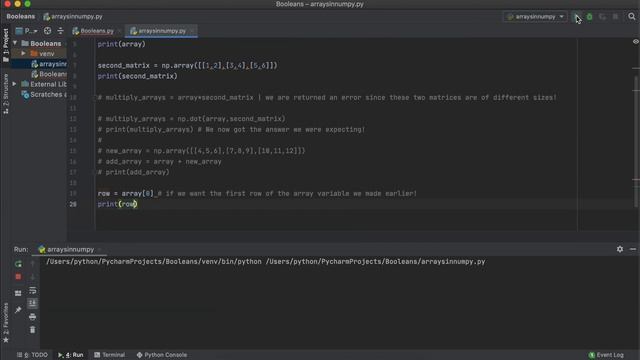Click the Collapse All icon in Project panel
Image resolution: width=640 pixels, height=360 pixels.
60,31
